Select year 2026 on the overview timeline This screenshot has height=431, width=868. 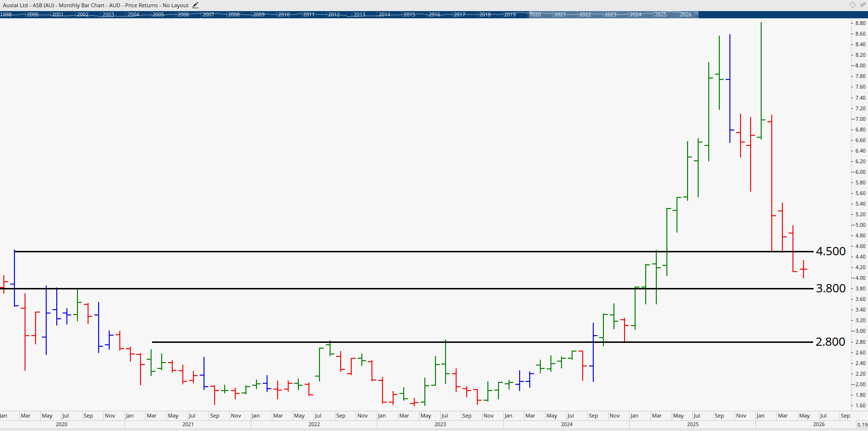686,14
